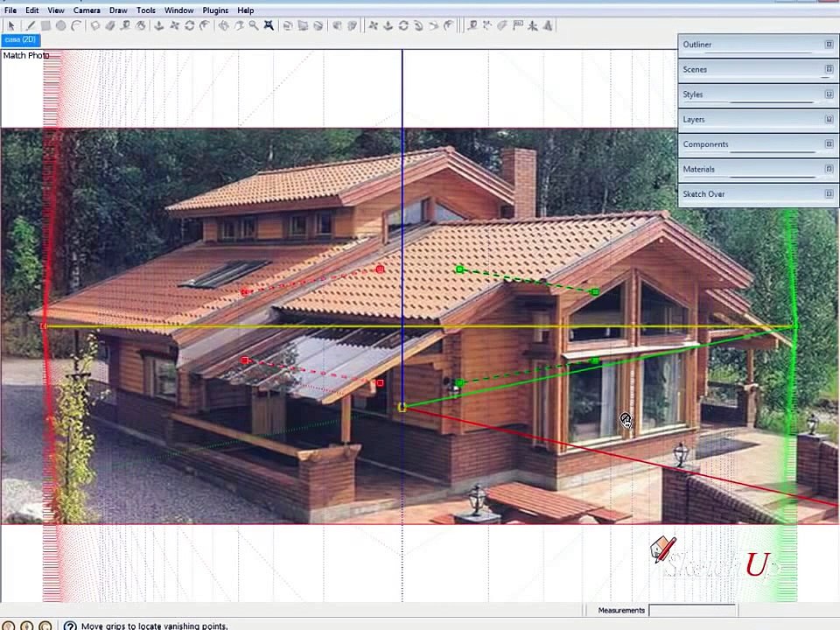Click the green grip on the wall near the origin

[459, 383]
